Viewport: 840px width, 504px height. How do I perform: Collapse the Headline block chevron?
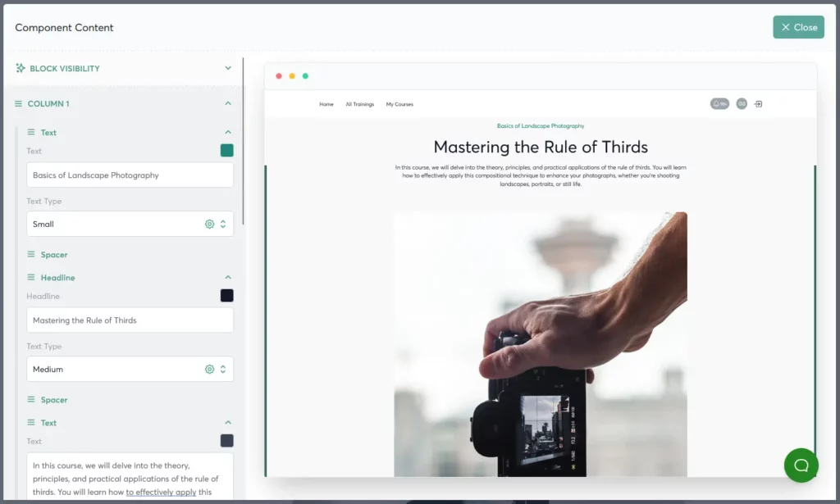228,278
